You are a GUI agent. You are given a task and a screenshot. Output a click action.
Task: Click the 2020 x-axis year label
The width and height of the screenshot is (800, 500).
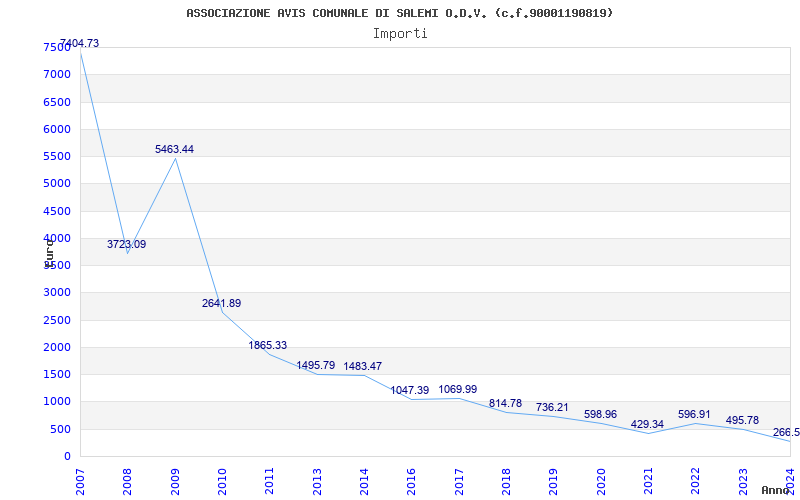tap(601, 481)
